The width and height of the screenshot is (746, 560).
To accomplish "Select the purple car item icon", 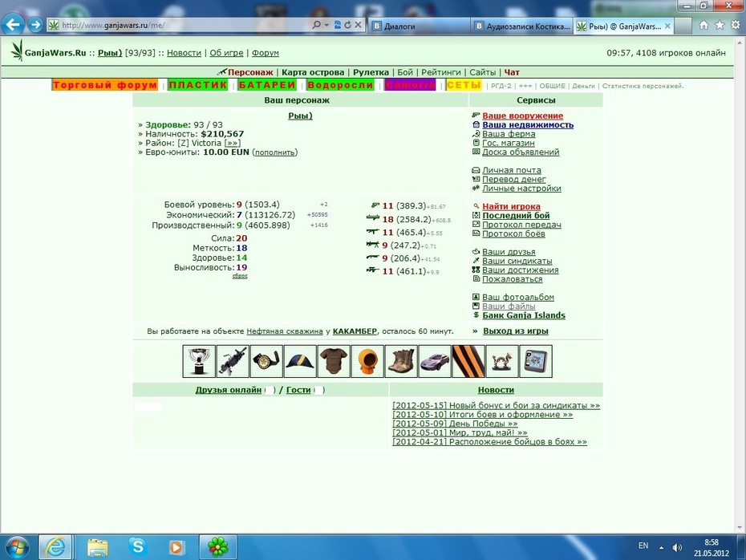I will (x=435, y=362).
